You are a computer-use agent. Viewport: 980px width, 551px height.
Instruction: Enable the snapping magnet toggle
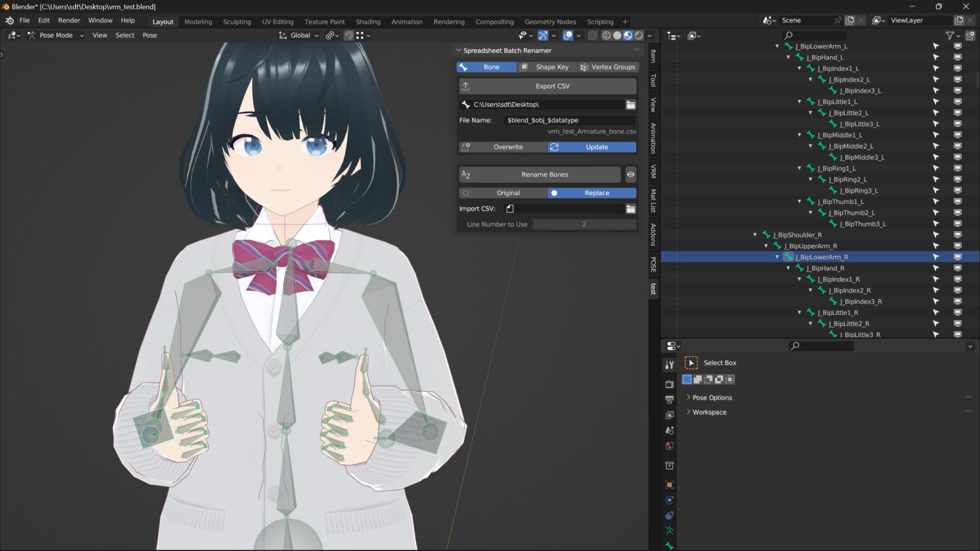pyautogui.click(x=348, y=35)
